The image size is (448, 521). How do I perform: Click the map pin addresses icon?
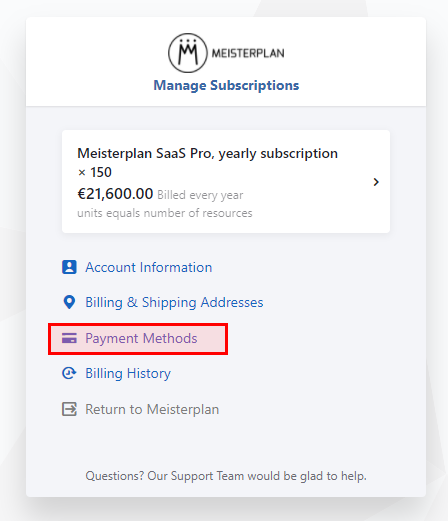[69, 302]
